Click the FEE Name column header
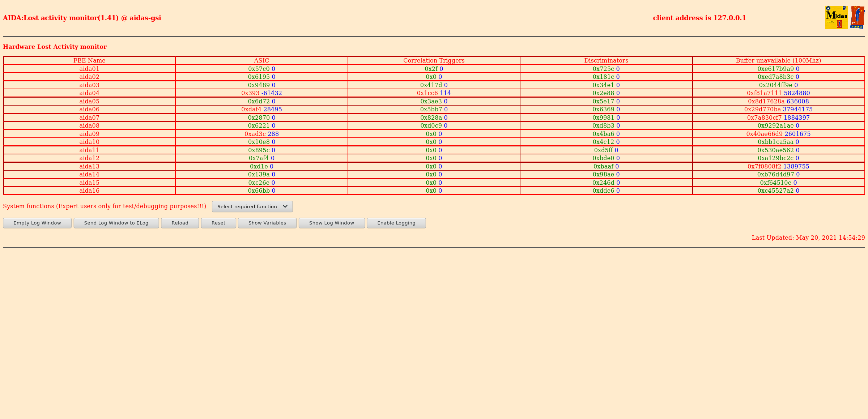Viewport: 868px width, 419px height. [x=89, y=60]
